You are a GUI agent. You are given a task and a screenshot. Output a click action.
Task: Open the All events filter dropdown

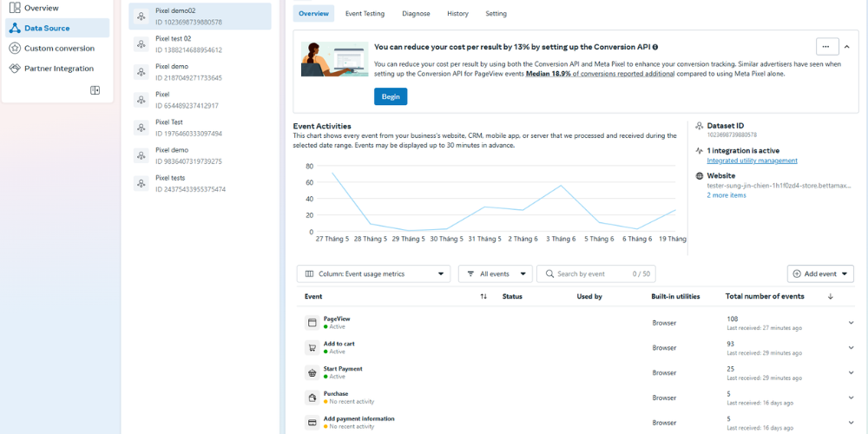[x=496, y=273]
